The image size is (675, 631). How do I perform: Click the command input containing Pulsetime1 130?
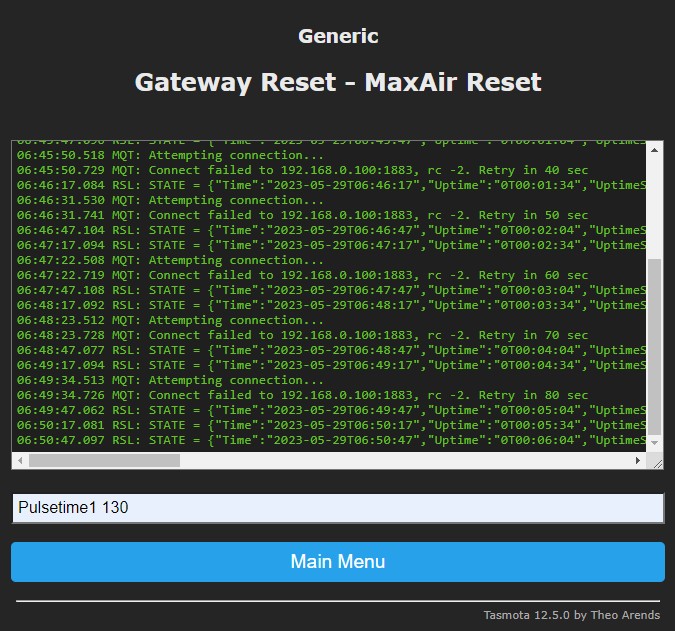coord(337,508)
